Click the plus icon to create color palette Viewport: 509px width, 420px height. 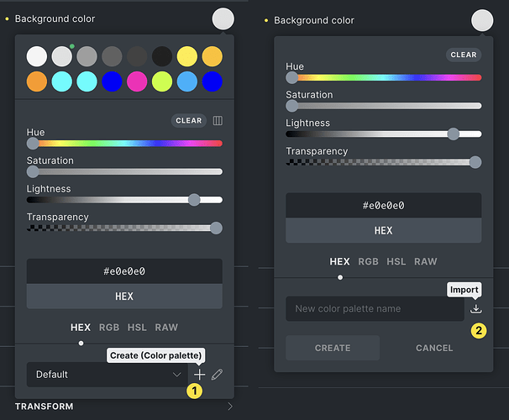[x=199, y=375]
